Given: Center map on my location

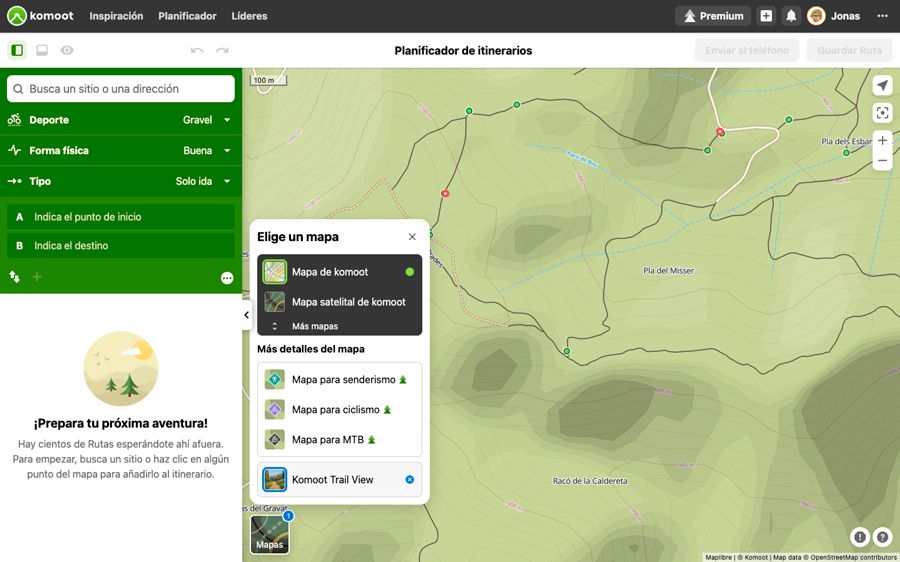Looking at the screenshot, I should pos(882,86).
